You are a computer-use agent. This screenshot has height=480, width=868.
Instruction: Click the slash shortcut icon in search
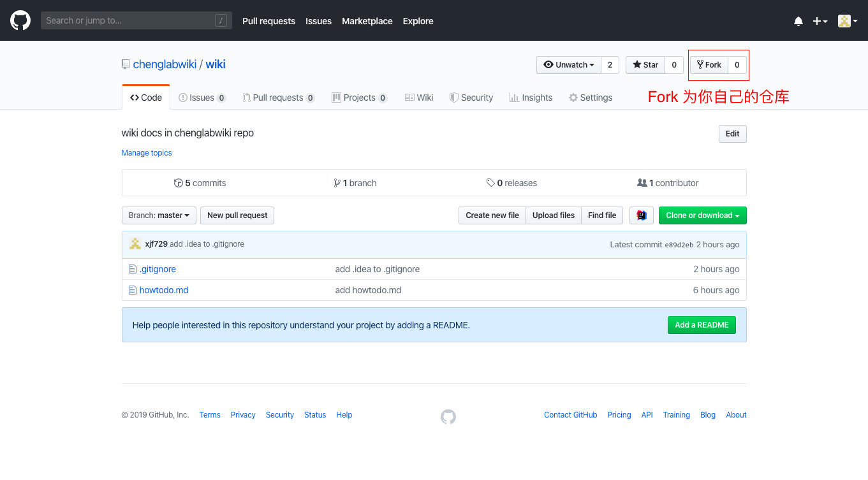click(221, 20)
